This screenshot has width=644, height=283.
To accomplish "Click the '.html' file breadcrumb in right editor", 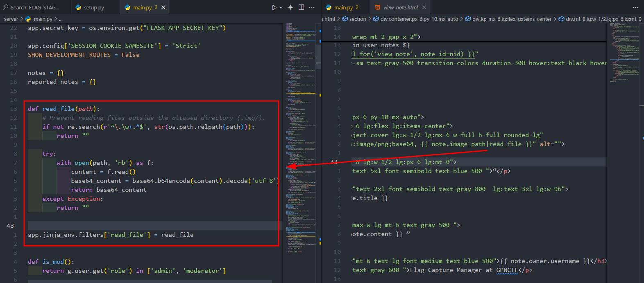I will coord(329,19).
